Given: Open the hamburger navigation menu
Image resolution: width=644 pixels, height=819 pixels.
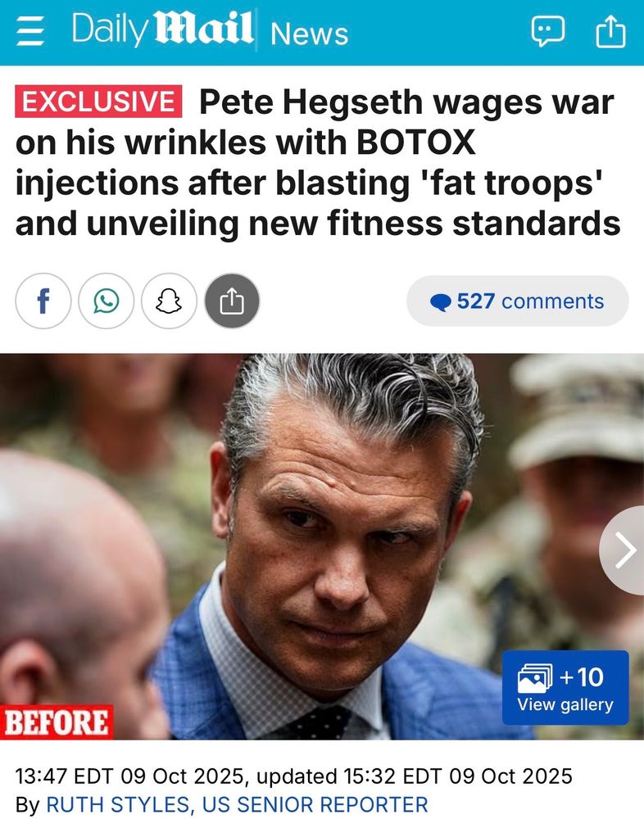Looking at the screenshot, I should pos(29,31).
